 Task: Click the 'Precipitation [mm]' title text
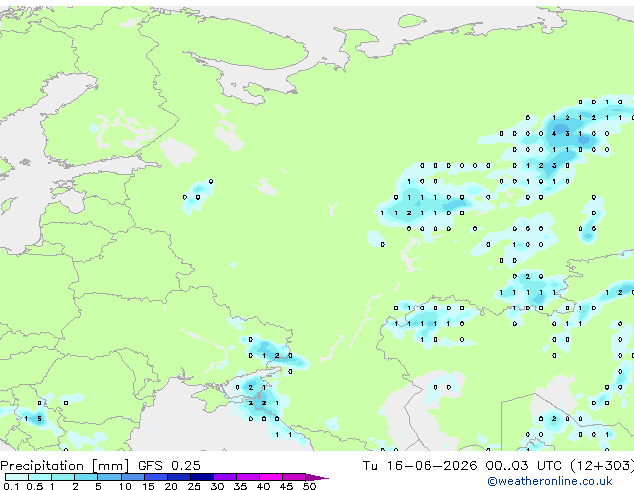pos(64,466)
